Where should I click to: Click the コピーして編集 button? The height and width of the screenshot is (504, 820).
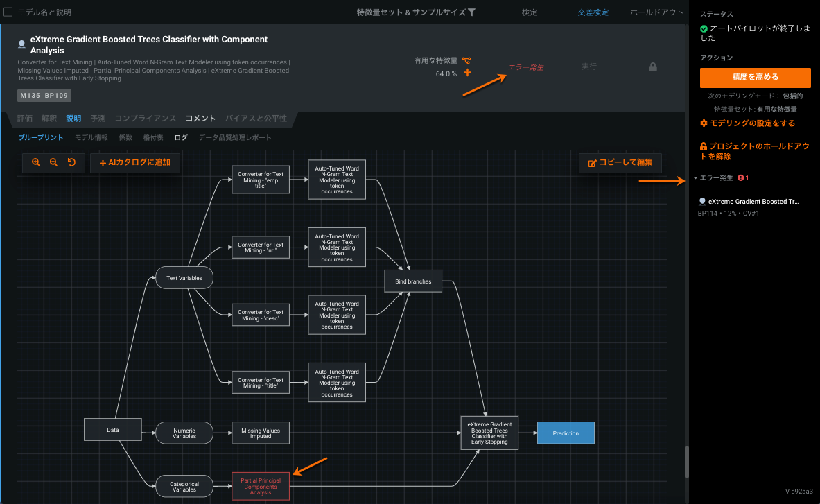pyautogui.click(x=620, y=163)
